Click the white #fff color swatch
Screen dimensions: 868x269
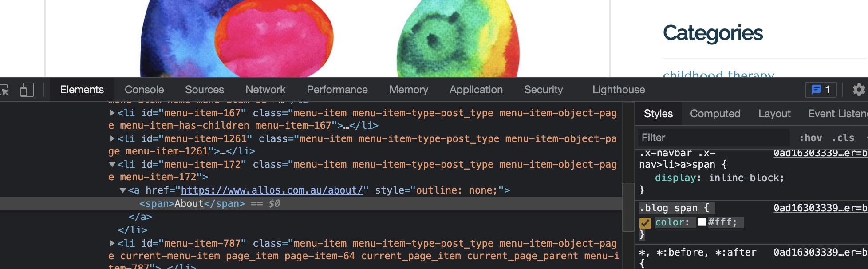tap(702, 222)
